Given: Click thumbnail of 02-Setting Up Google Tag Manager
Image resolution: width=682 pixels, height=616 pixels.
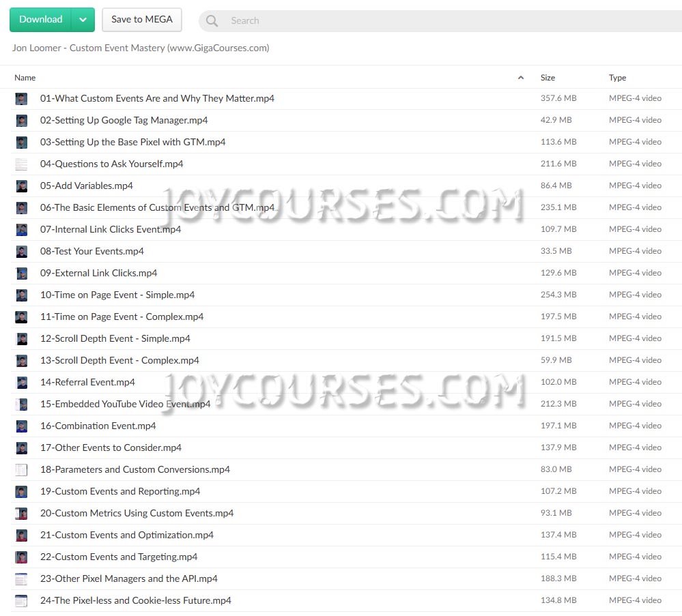Looking at the screenshot, I should coord(21,121).
